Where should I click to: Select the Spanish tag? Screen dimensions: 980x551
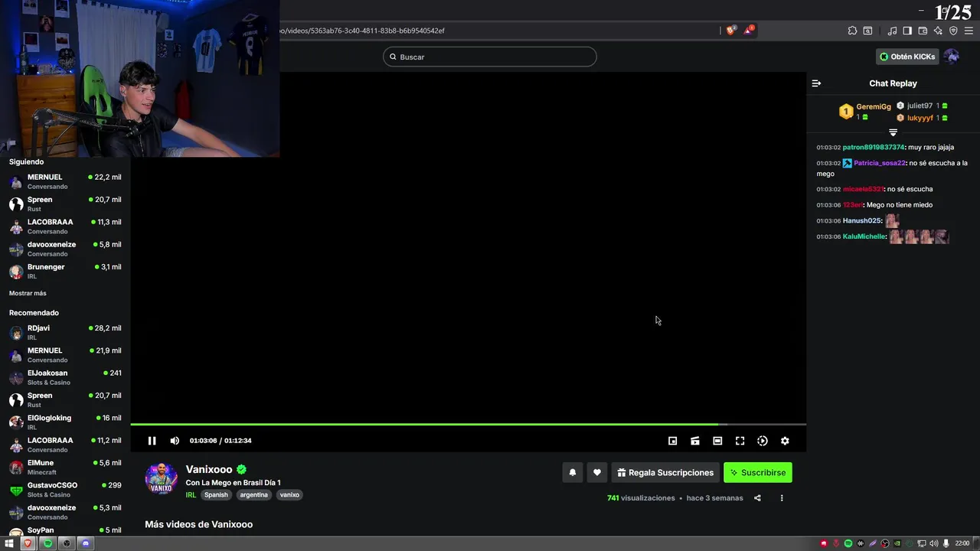tap(216, 495)
